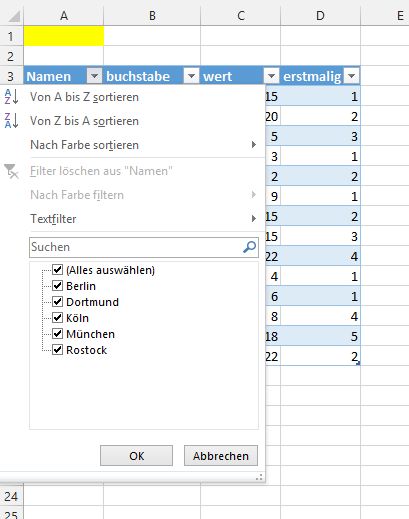Click the select-all corner triangle of sheet
Screen dimensions: 409x519
(x=14, y=16)
